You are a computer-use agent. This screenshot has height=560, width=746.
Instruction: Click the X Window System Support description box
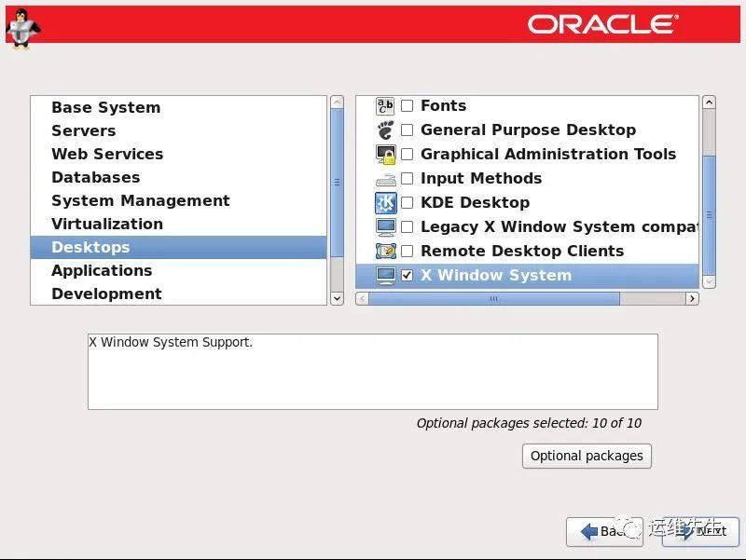pos(373,372)
